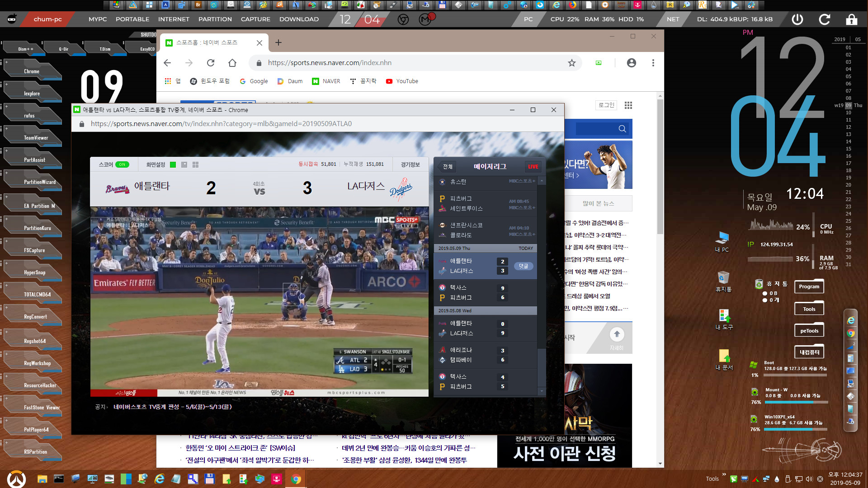Open the peTools skin button
The width and height of the screenshot is (868, 488).
[809, 331]
